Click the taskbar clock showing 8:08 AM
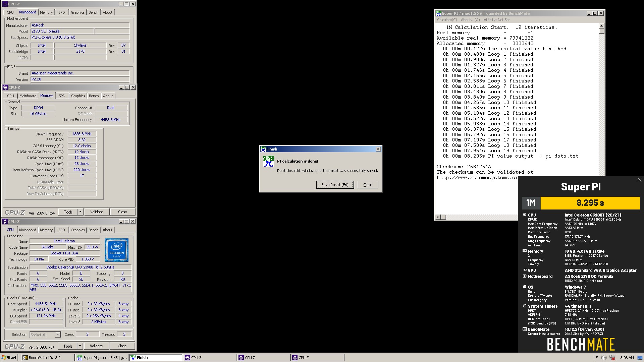Viewport: 644px width, 362px height. coord(627,358)
